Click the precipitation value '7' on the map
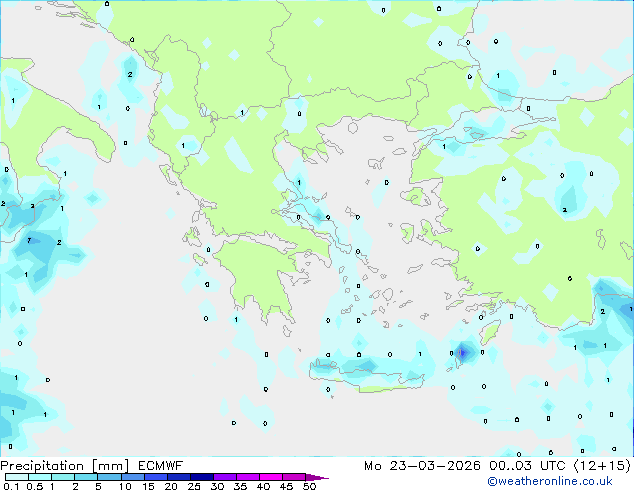This screenshot has width=634, height=490. click(29, 241)
